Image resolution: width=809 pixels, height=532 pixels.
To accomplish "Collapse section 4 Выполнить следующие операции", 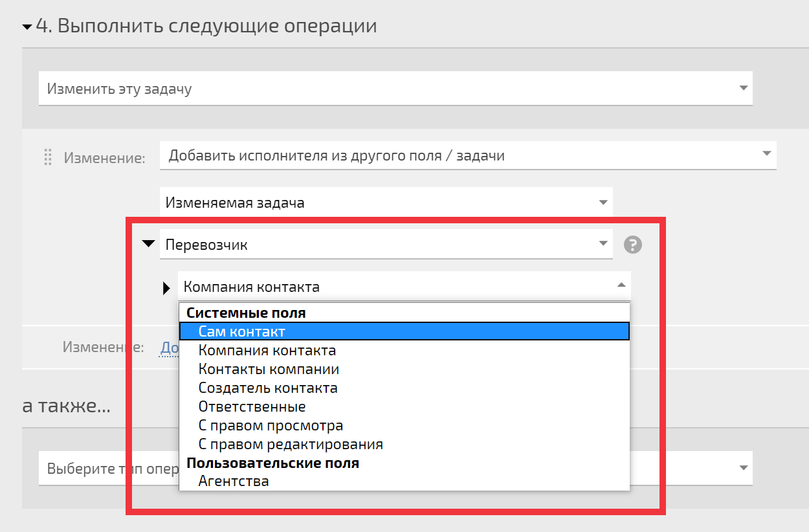I will (27, 27).
